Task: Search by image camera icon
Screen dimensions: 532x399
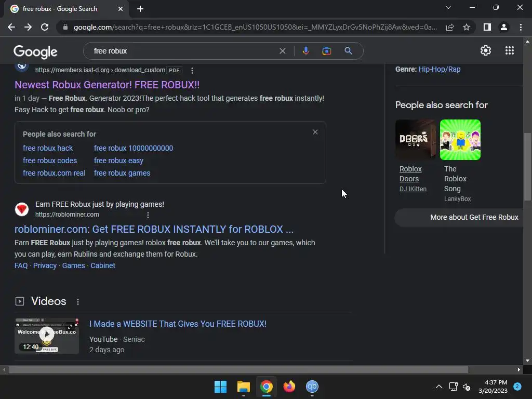Action: pyautogui.click(x=326, y=51)
